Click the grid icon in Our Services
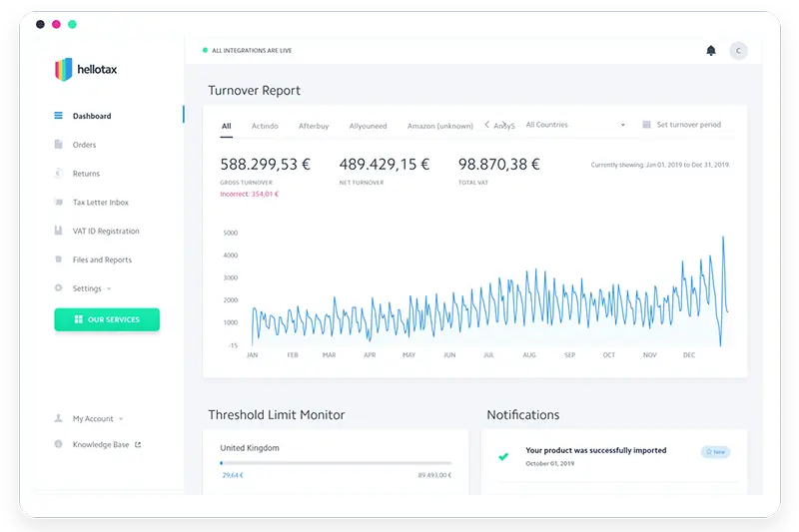 click(x=79, y=319)
